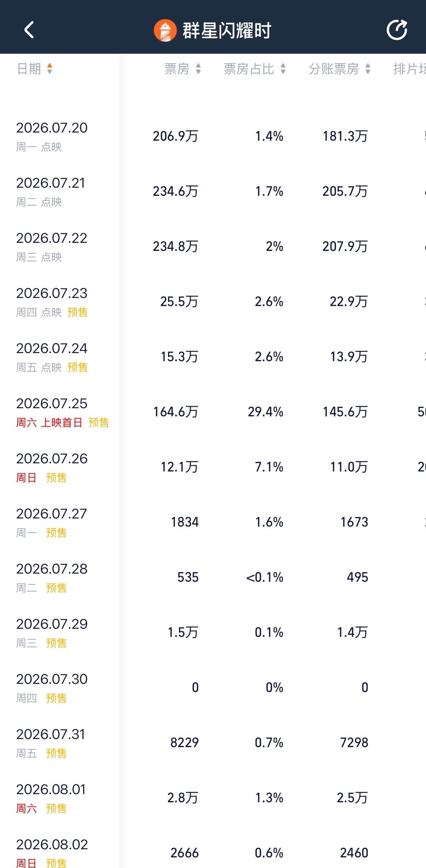Open the movie title 群星闪耀时
The height and width of the screenshot is (868, 426).
pyautogui.click(x=227, y=30)
